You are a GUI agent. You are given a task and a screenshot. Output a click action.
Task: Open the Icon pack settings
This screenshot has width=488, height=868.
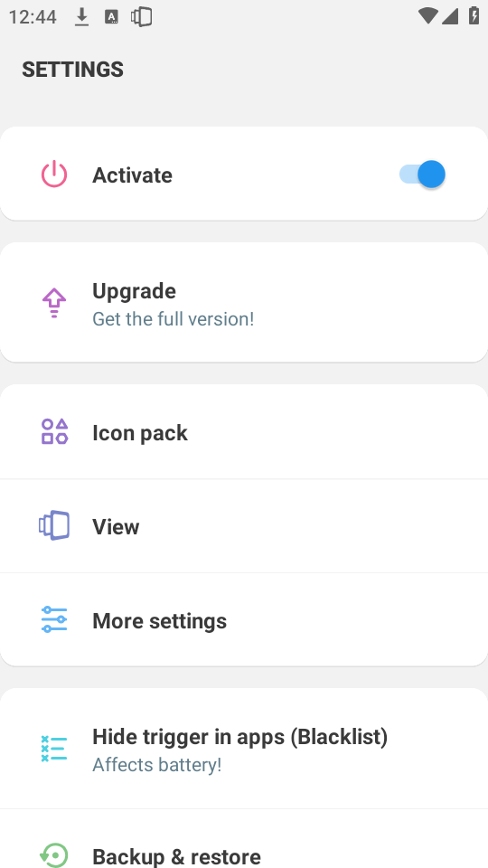(x=244, y=432)
